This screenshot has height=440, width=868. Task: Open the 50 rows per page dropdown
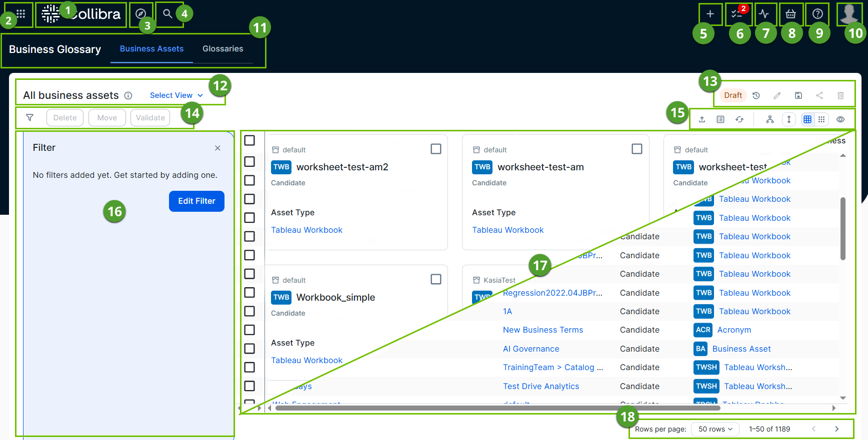click(715, 429)
